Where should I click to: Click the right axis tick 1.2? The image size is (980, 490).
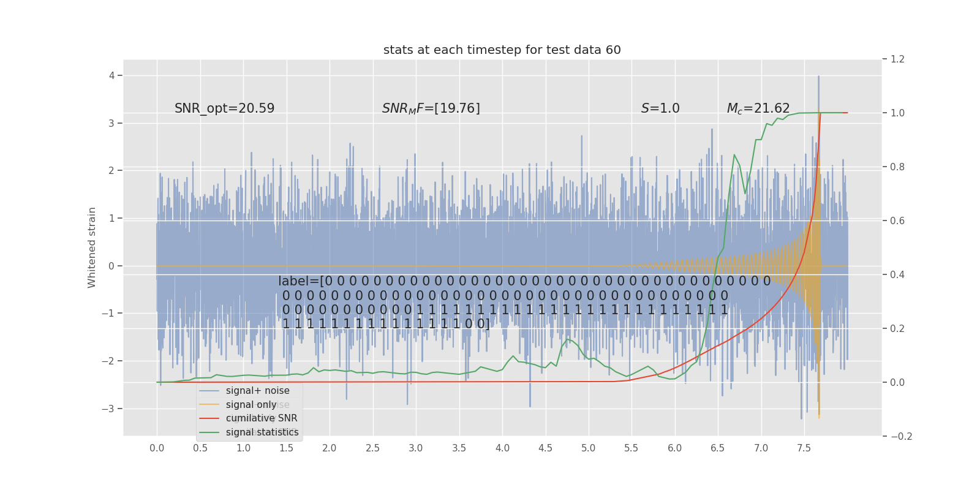coord(897,59)
